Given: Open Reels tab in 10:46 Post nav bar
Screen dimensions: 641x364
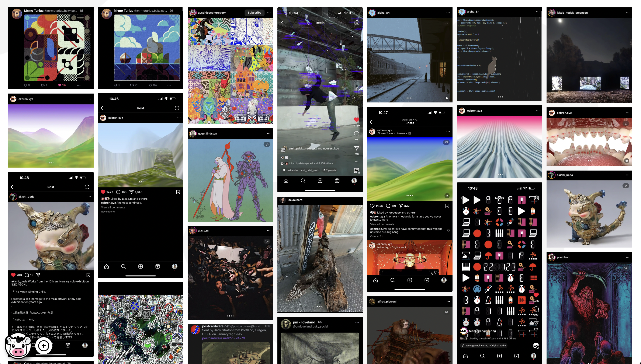Looking at the screenshot, I should tap(158, 266).
